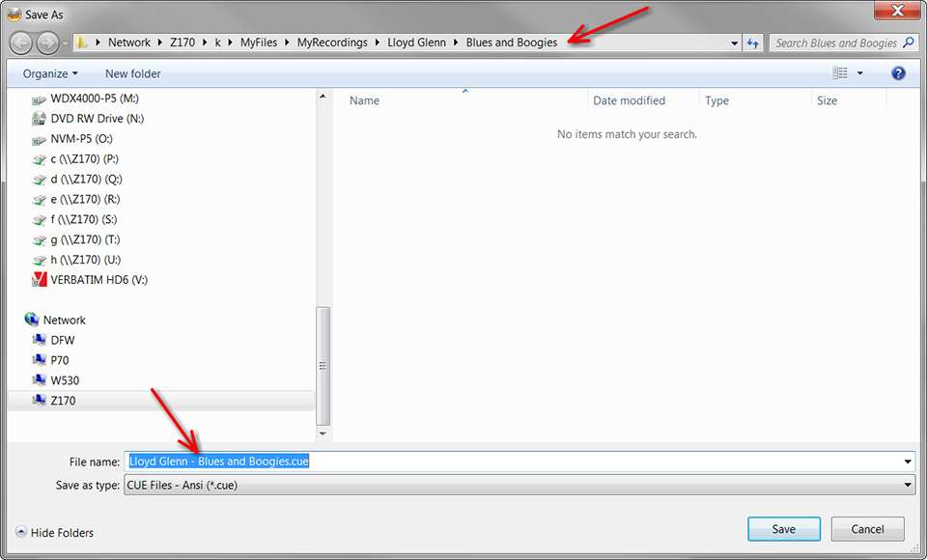Click MyFiles in the address breadcrumb
Viewport: 927px width, 560px height.
coord(259,42)
